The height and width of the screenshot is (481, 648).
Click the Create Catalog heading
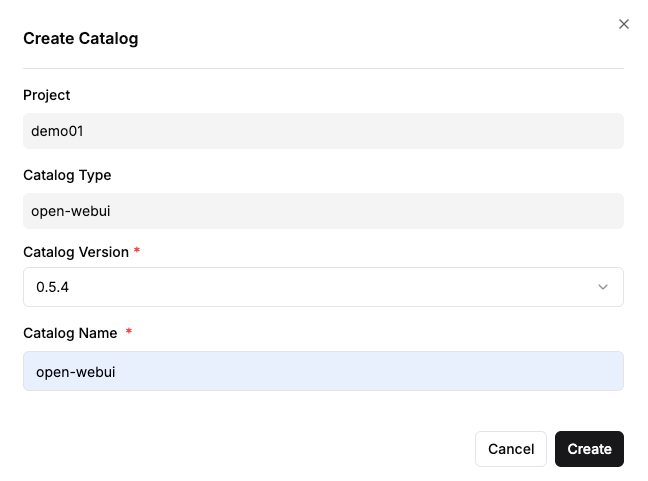[x=81, y=38]
